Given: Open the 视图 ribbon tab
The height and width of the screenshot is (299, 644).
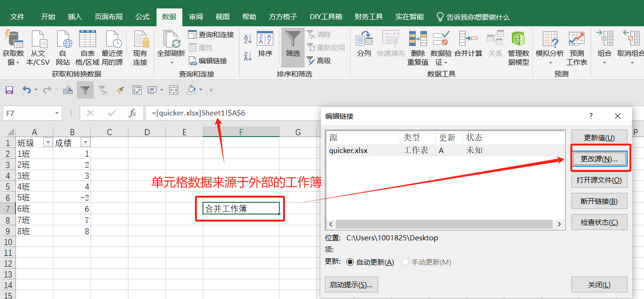Looking at the screenshot, I should click(222, 17).
